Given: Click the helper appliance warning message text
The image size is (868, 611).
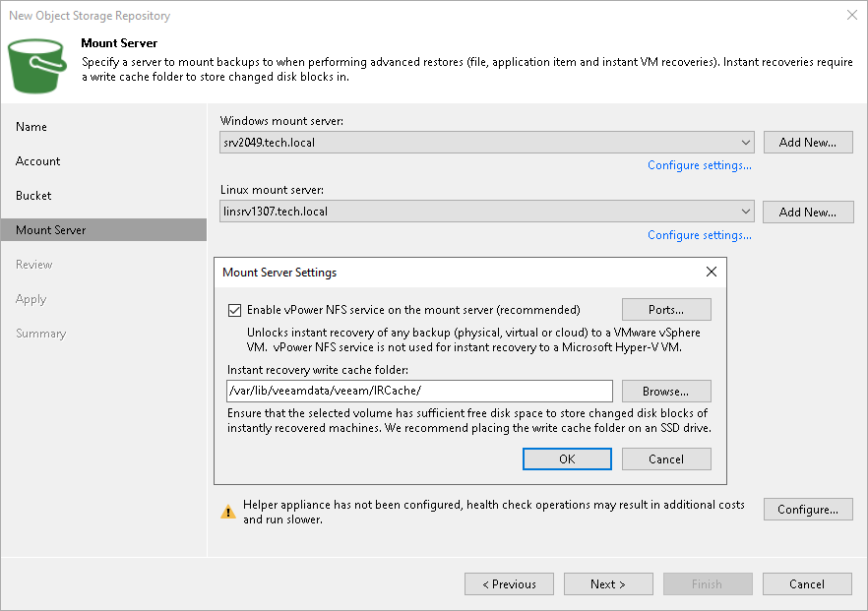Looking at the screenshot, I should pos(494,512).
